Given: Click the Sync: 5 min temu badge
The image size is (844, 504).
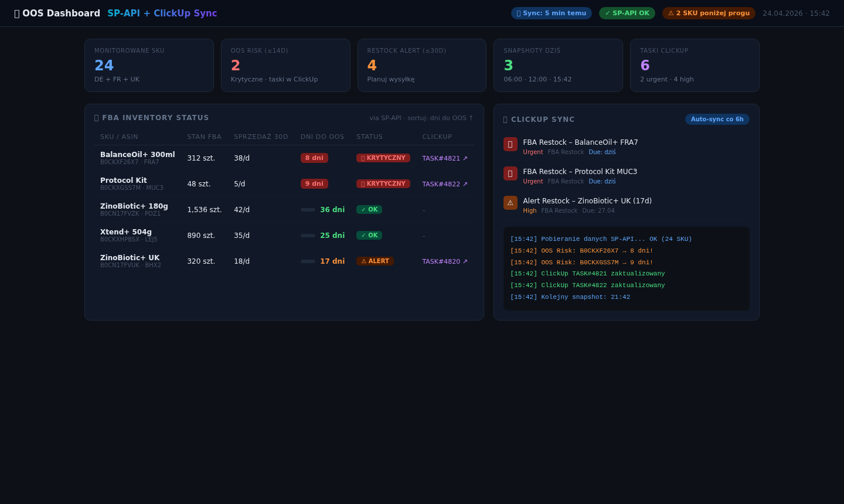Looking at the screenshot, I should coord(552,13).
